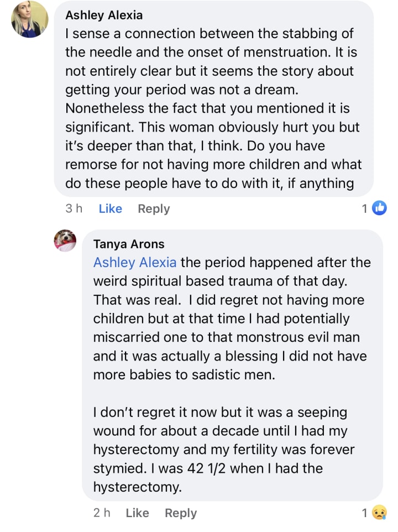398x532 pixels.
Task: Like Ashley Alexia's comment
Action: 110,208
